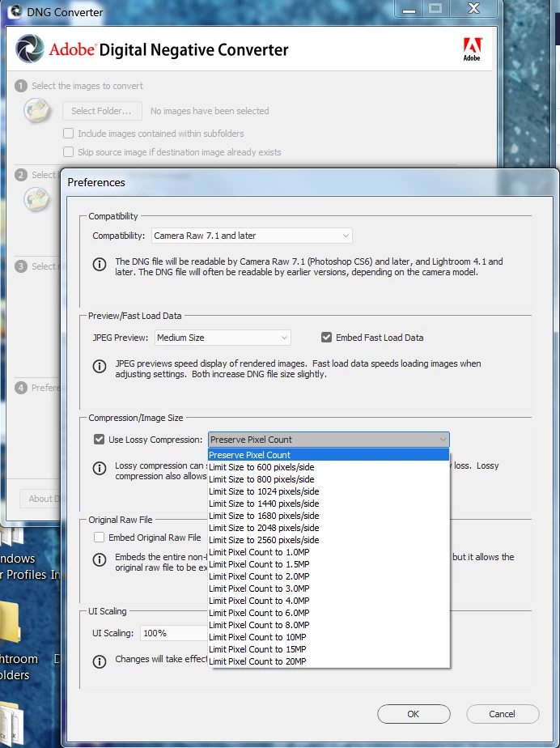The height and width of the screenshot is (748, 560).
Task: Click the folder icon beside Select Folder button
Action: click(37, 111)
